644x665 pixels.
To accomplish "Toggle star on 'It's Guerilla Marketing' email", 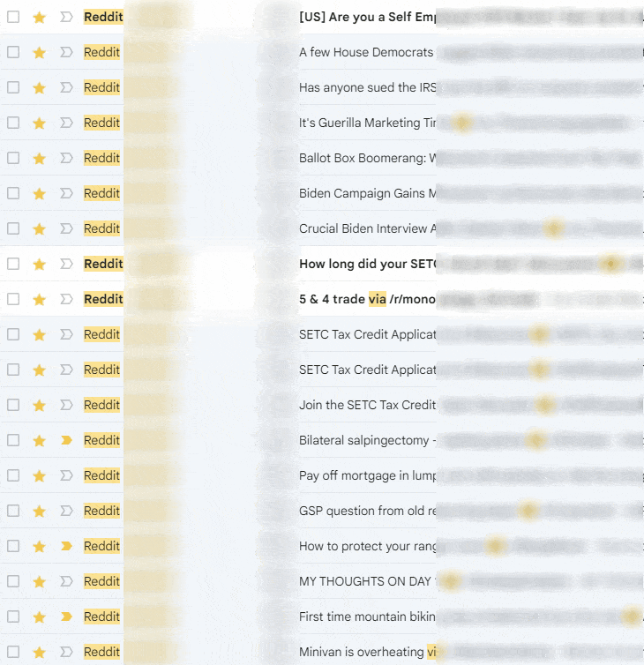I will (39, 123).
